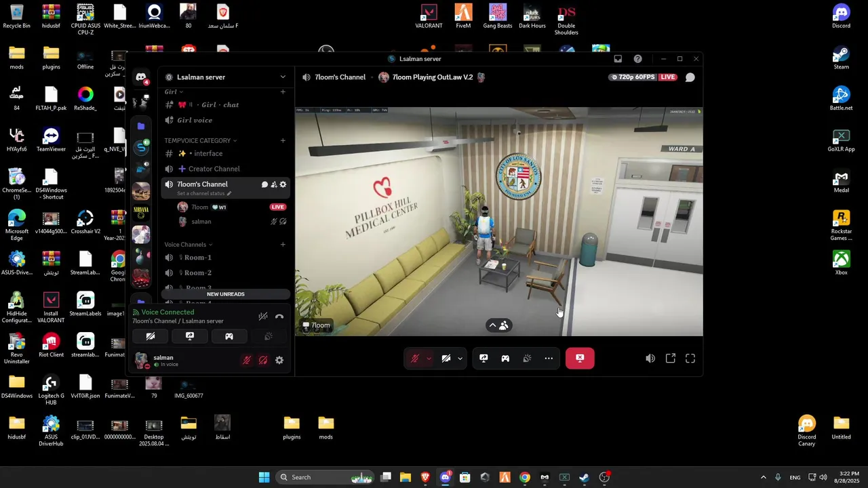Toggle mute in stream bottom controls
Viewport: 868px width, 488px height.
(x=415, y=359)
